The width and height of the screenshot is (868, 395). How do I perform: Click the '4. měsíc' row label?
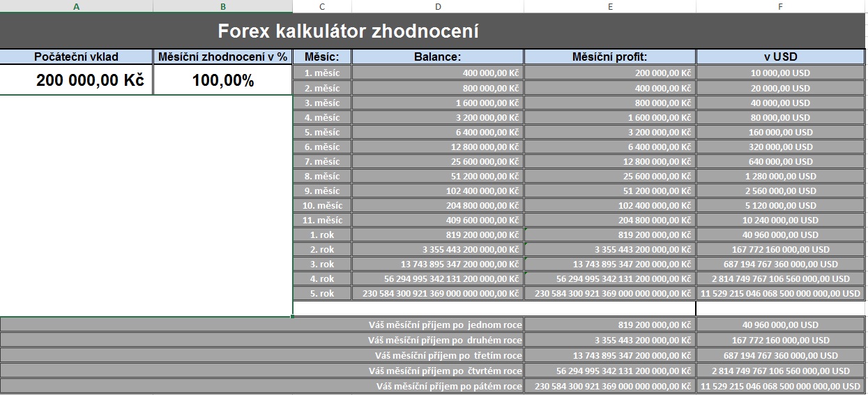tap(322, 117)
